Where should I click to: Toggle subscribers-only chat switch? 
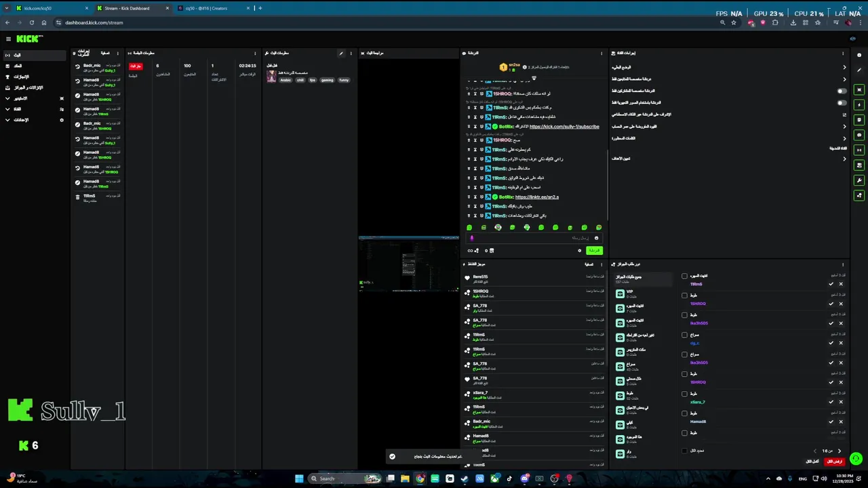coord(842,91)
